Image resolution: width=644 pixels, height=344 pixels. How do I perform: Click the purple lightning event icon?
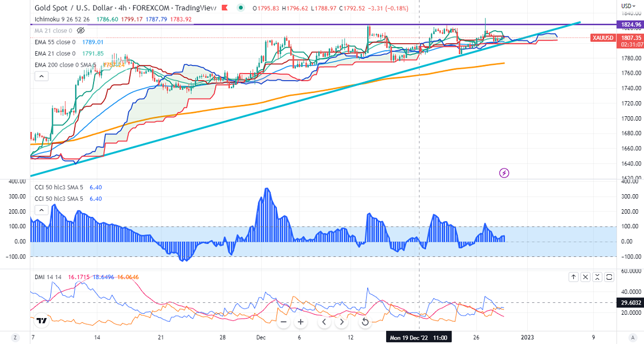(504, 173)
